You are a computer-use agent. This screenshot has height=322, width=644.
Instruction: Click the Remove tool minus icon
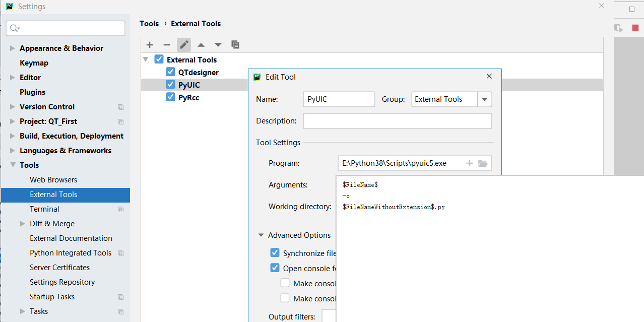[167, 45]
